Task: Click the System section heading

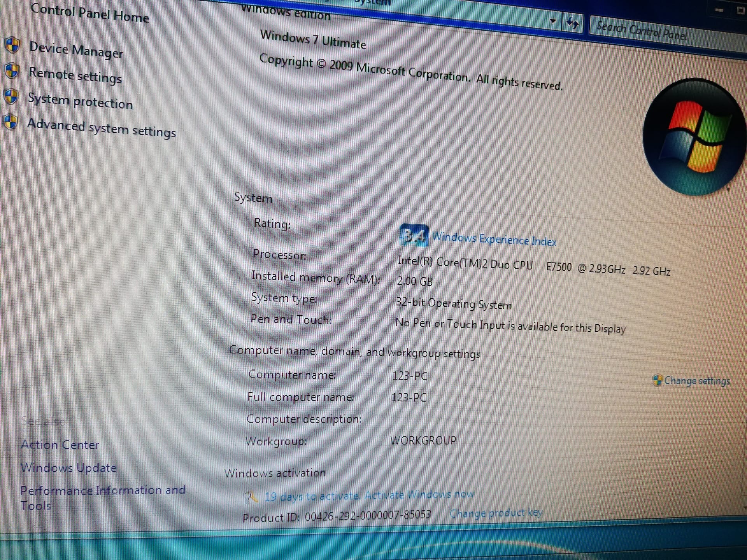Action: point(253,198)
